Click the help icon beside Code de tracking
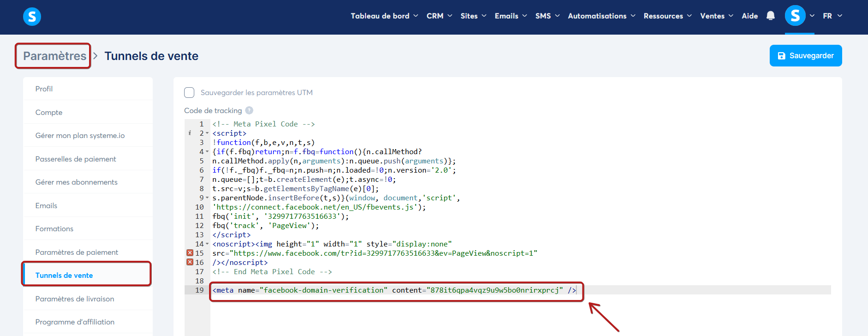This screenshot has width=868, height=336. pos(249,110)
